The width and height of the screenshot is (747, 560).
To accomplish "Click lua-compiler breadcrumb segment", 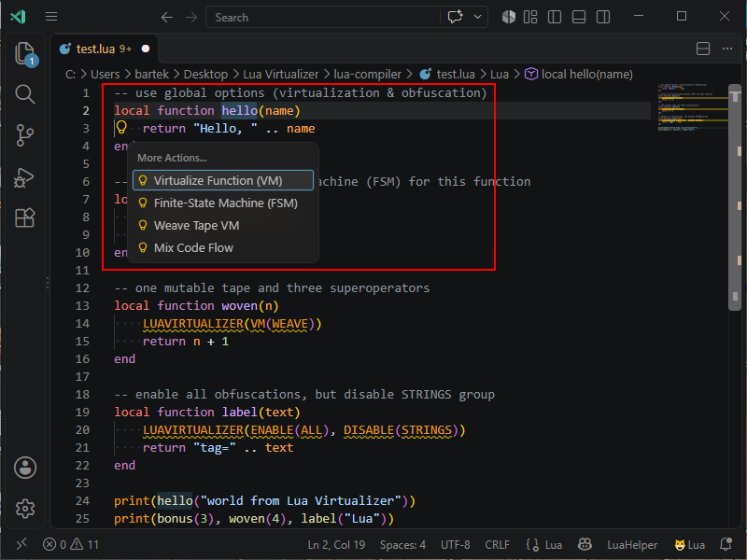I will tap(367, 75).
